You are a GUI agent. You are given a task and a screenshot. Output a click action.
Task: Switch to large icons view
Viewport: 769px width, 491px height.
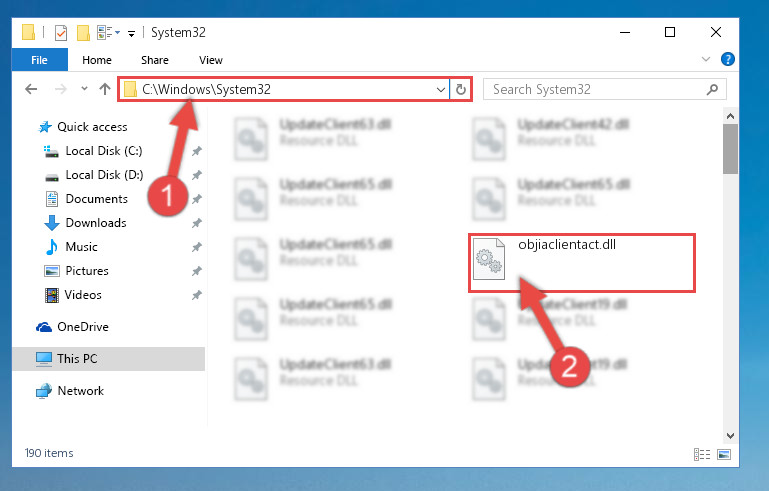[724, 454]
